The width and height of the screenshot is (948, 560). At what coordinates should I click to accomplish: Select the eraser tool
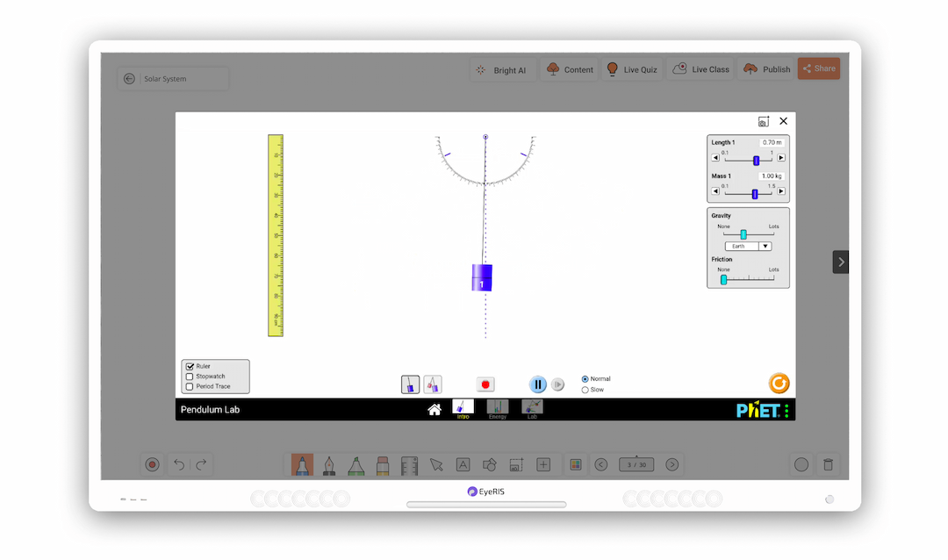(382, 464)
